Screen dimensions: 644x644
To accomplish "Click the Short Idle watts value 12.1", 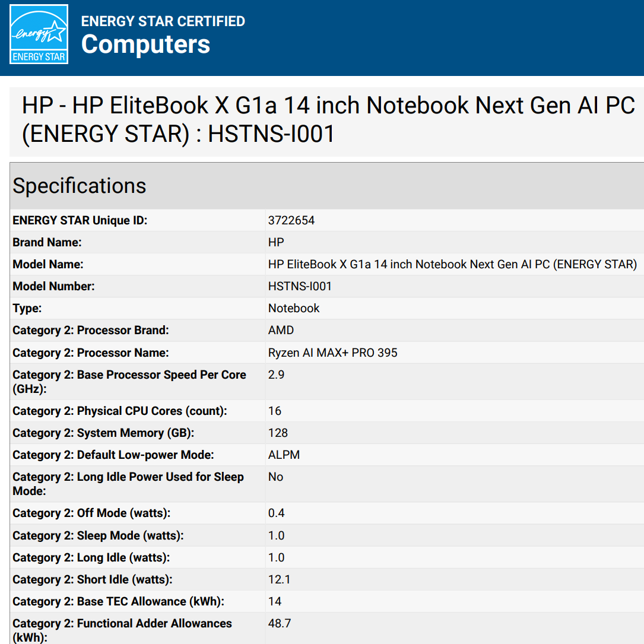I will point(279,579).
